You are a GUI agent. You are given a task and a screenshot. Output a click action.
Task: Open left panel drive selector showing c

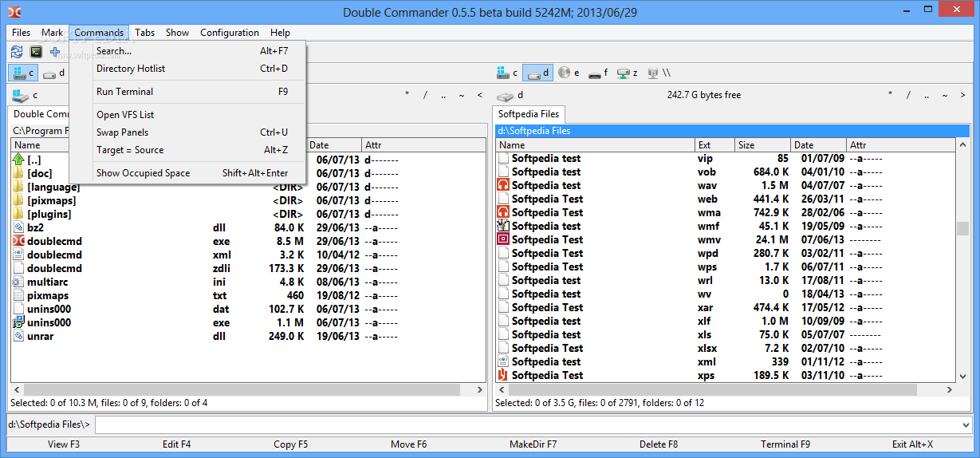pos(26,95)
